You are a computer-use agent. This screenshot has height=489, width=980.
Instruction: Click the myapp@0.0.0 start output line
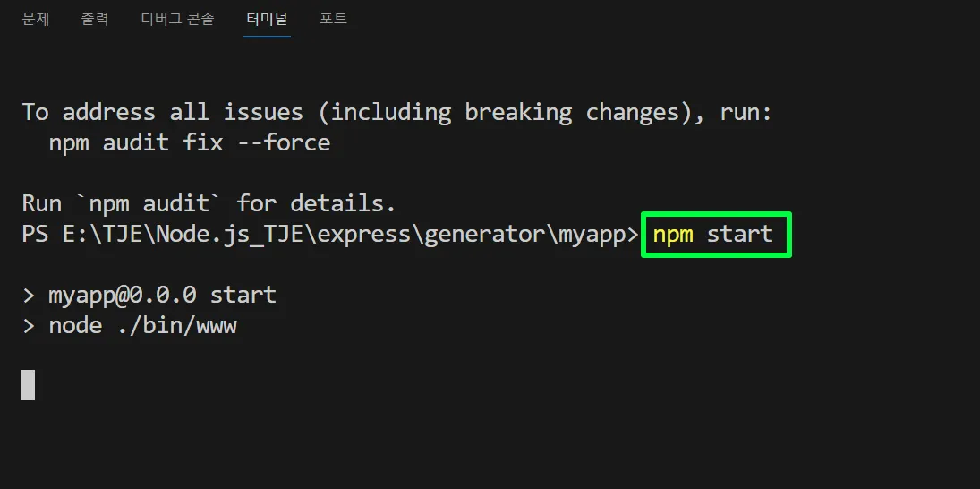click(x=149, y=295)
